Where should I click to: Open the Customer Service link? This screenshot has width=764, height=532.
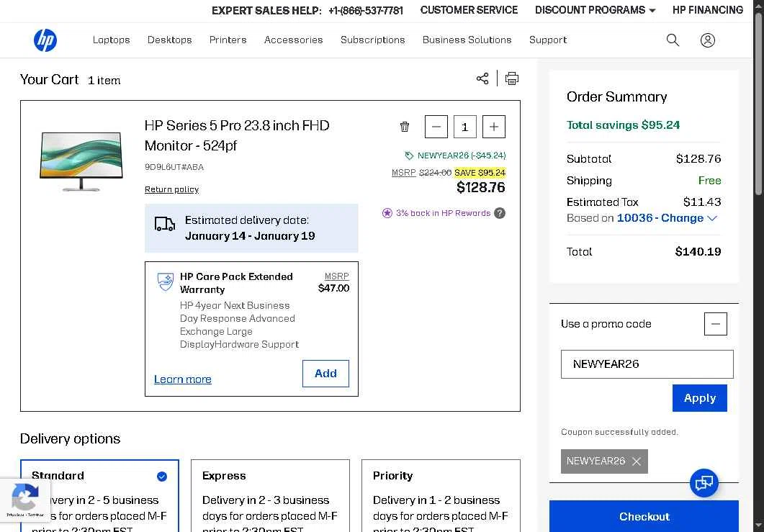pyautogui.click(x=469, y=10)
